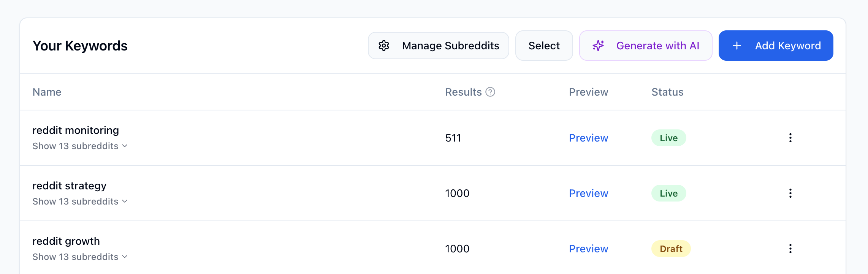Expand the subreddit list for reddit strategy

(76, 202)
